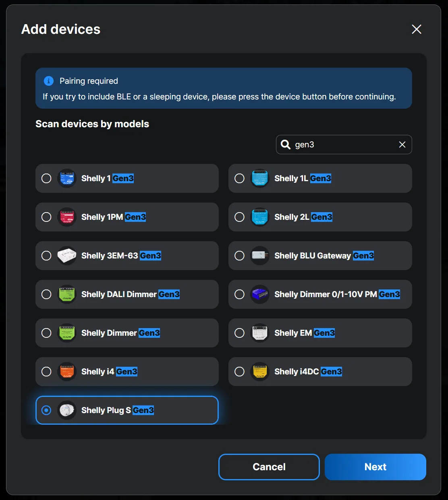Screen dimensions: 448x500
Task: Click the Shelly EM Gen3 device icon
Action: click(x=260, y=333)
